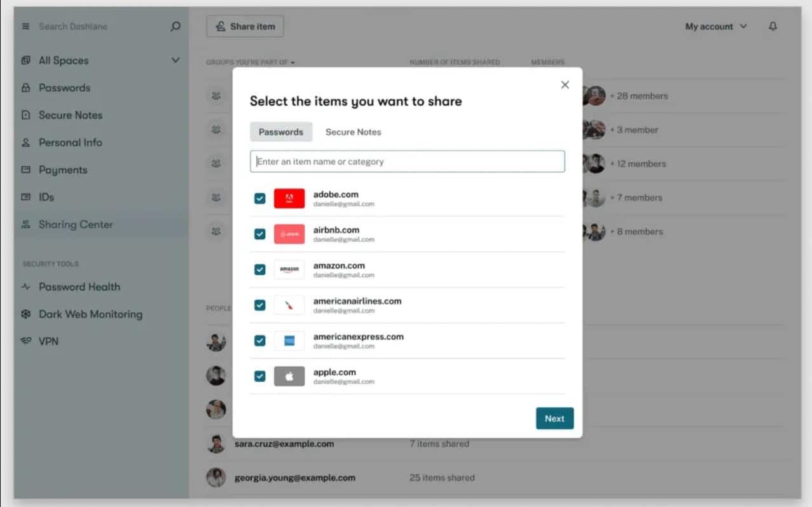Open the Payments section
The height and width of the screenshot is (507, 812).
click(x=64, y=170)
